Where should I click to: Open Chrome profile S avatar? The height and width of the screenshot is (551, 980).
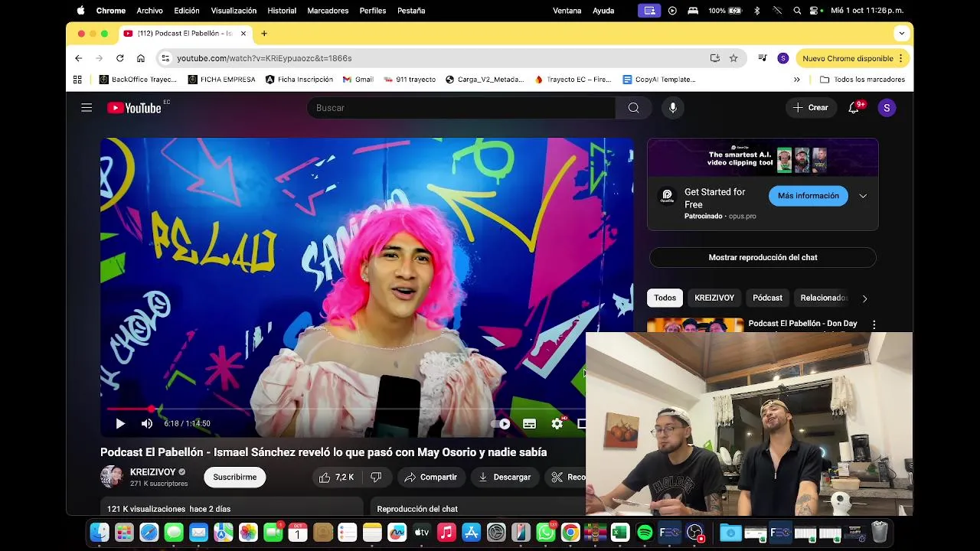click(782, 58)
